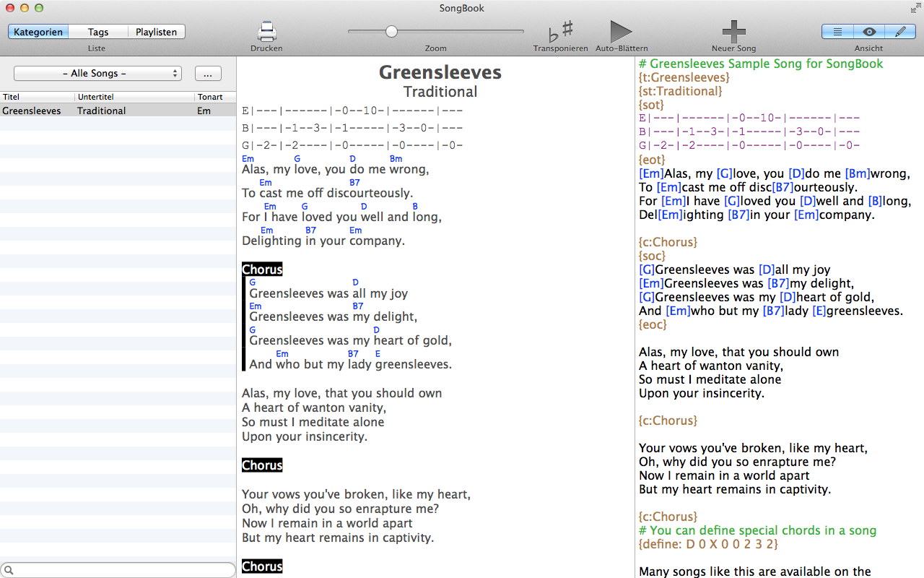Click the [E] chord tag before 'greensleeves'
Image resolution: width=924 pixels, height=578 pixels.
(819, 311)
